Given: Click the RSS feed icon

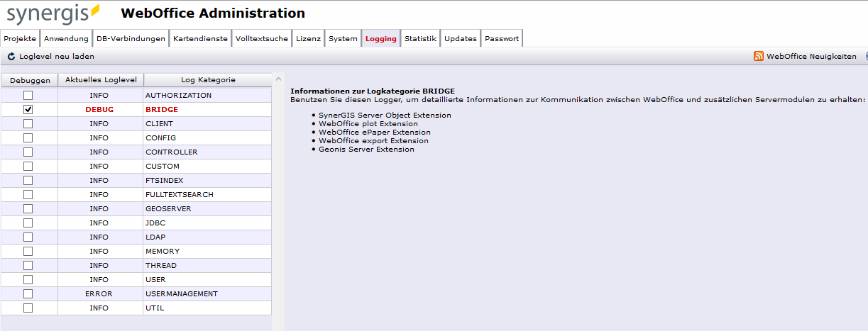Looking at the screenshot, I should point(759,56).
